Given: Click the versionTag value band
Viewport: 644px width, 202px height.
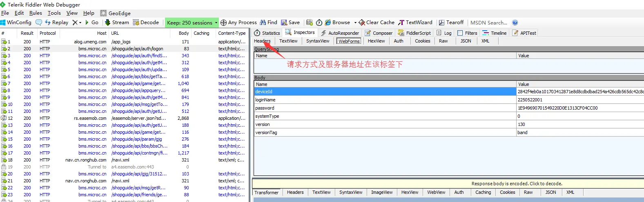Looking at the screenshot, I should click(x=523, y=132).
